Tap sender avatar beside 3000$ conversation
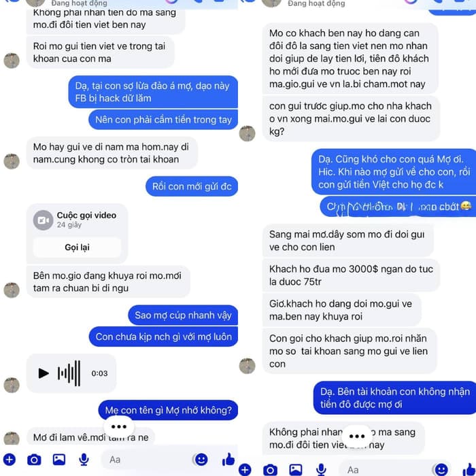This screenshot has height=476, width=476. [x=247, y=366]
